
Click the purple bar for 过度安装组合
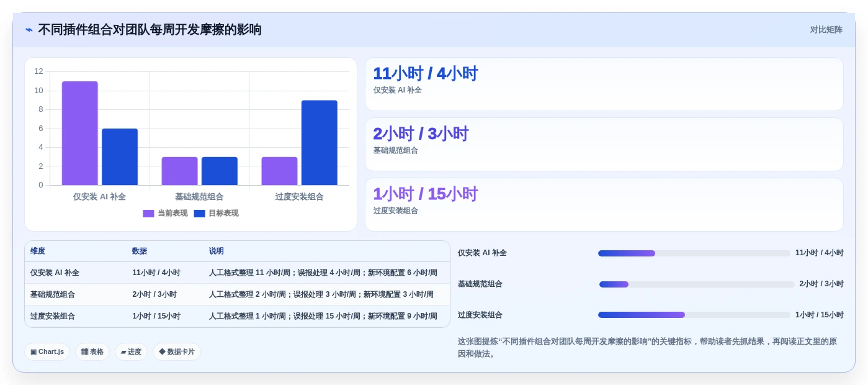click(x=279, y=171)
